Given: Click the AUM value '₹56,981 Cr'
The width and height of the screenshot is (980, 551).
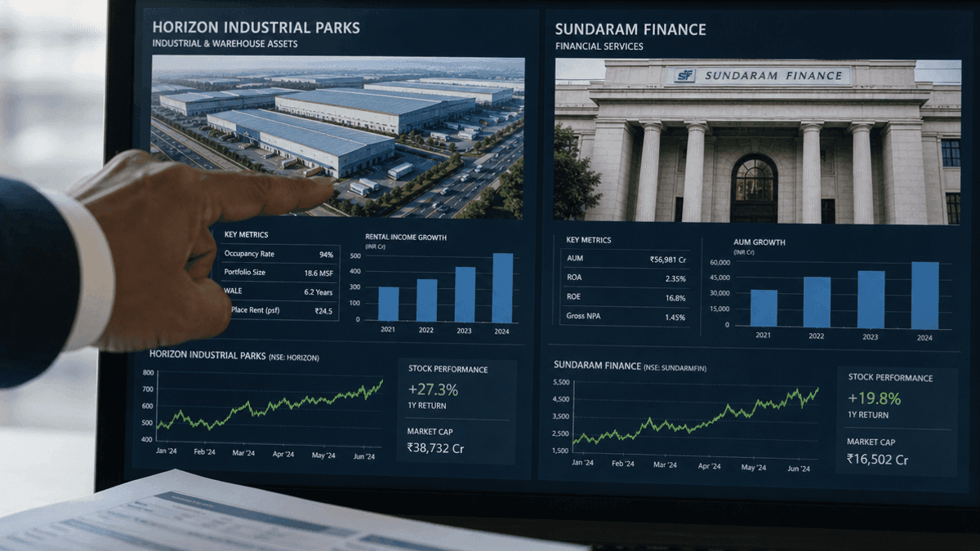Looking at the screenshot, I should point(667,259).
